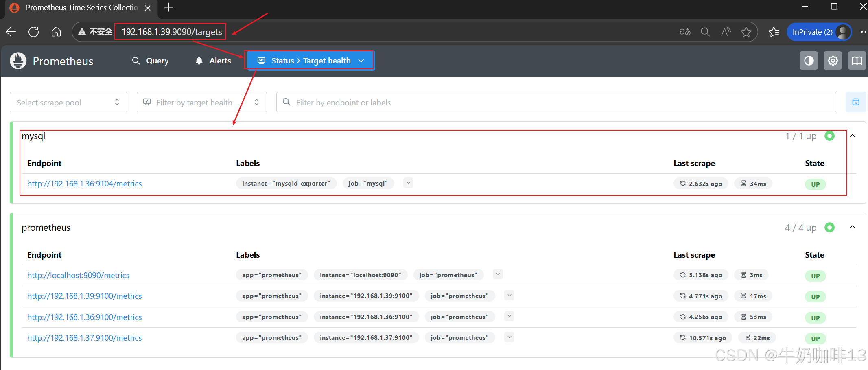
Task: Open the Query page
Action: coord(151,61)
